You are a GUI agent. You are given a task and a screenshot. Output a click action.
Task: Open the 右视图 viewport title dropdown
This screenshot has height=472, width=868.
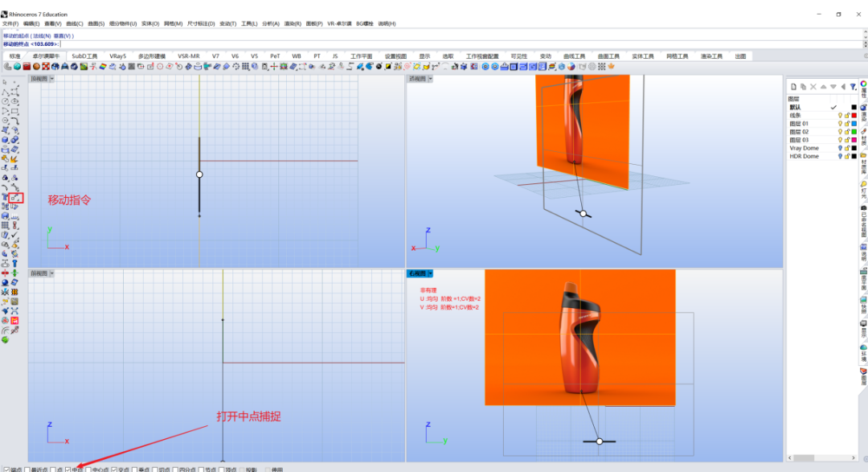coord(430,273)
